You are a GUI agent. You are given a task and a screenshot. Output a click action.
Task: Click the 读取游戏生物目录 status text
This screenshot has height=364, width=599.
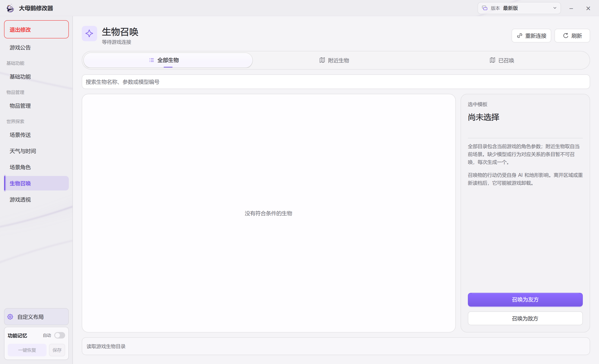pos(106,346)
